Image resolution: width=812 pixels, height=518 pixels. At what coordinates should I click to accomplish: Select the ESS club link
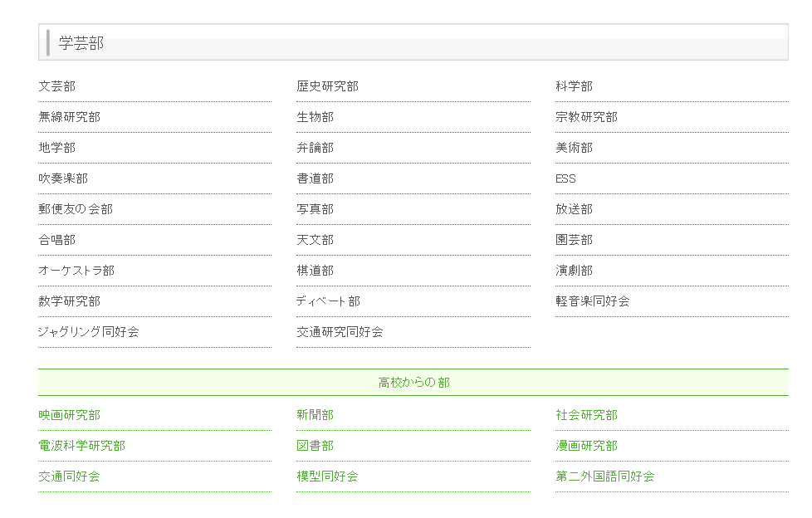[565, 178]
